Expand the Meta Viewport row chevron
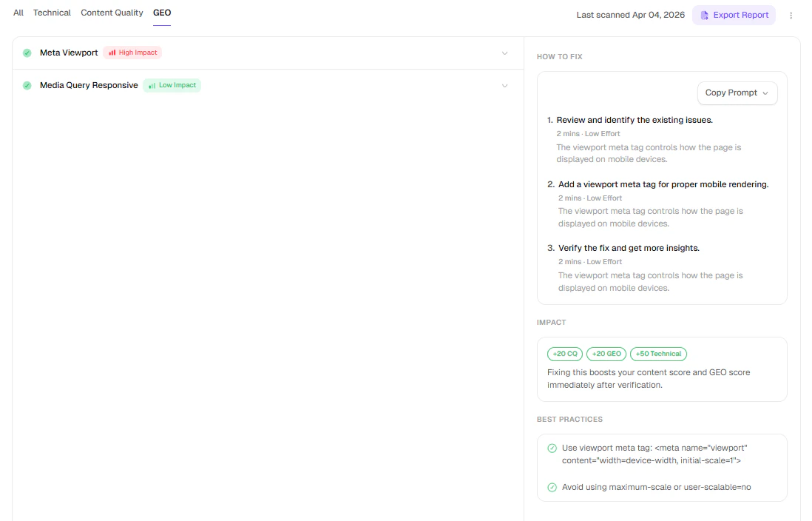Screen dimensions: 812x521 [505, 53]
